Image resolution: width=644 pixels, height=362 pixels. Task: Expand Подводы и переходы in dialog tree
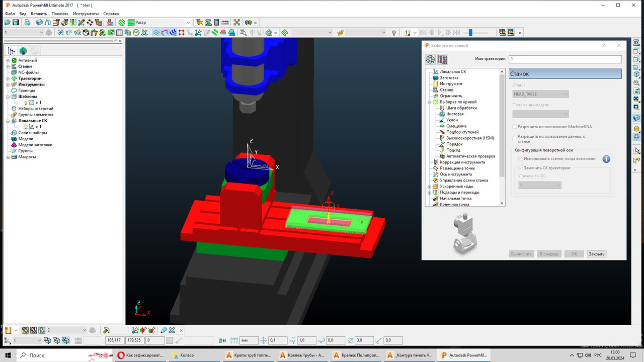pos(430,193)
